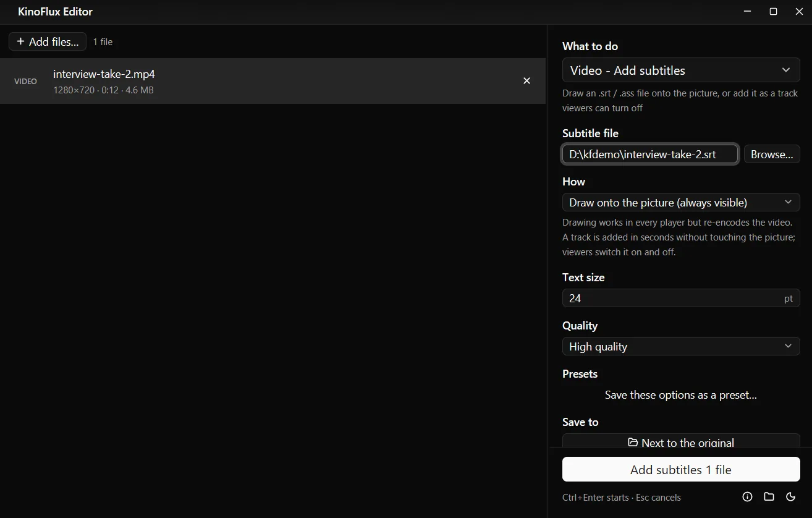
Task: Expand the How dropdown for subtitle mode
Action: point(681,202)
